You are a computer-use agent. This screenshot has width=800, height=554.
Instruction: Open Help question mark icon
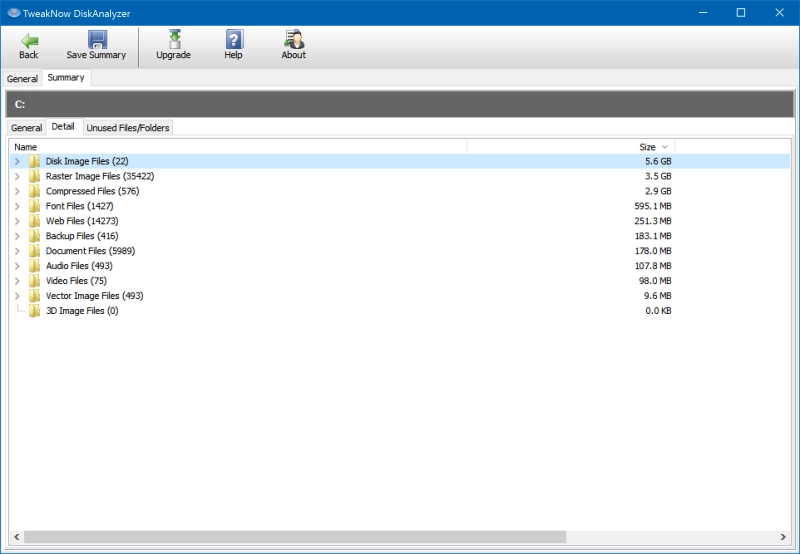(x=234, y=39)
